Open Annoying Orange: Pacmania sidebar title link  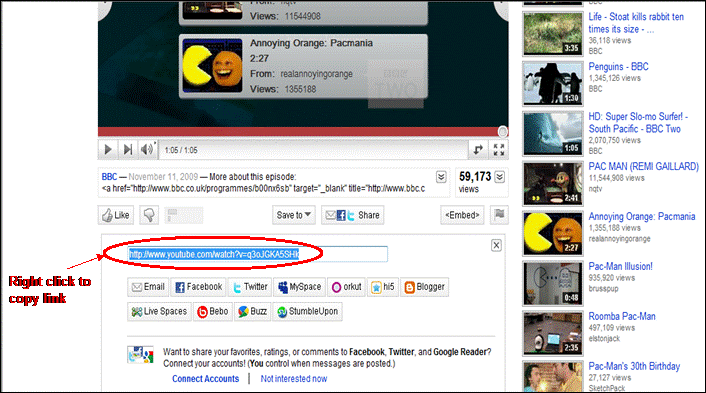642,217
